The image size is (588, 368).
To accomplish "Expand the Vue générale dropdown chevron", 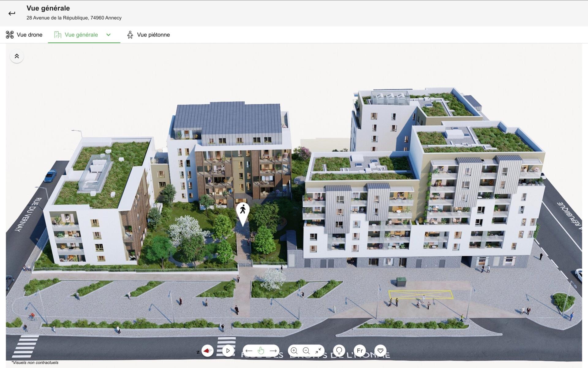I will click(108, 35).
